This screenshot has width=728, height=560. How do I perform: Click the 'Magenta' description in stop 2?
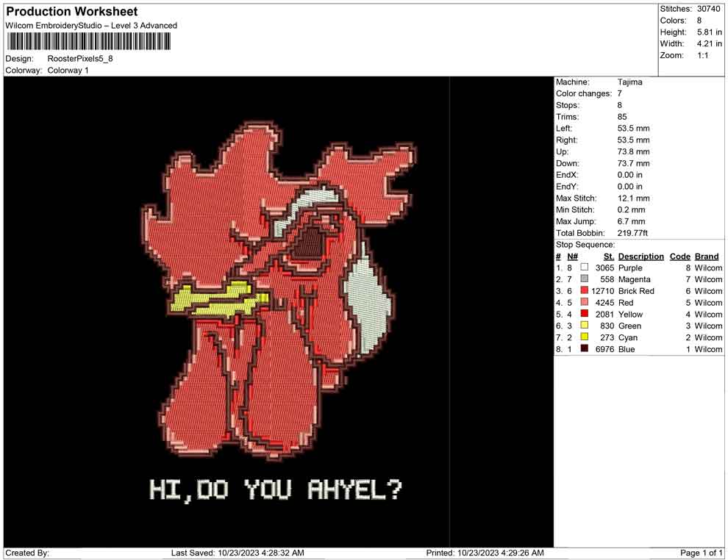tap(634, 279)
